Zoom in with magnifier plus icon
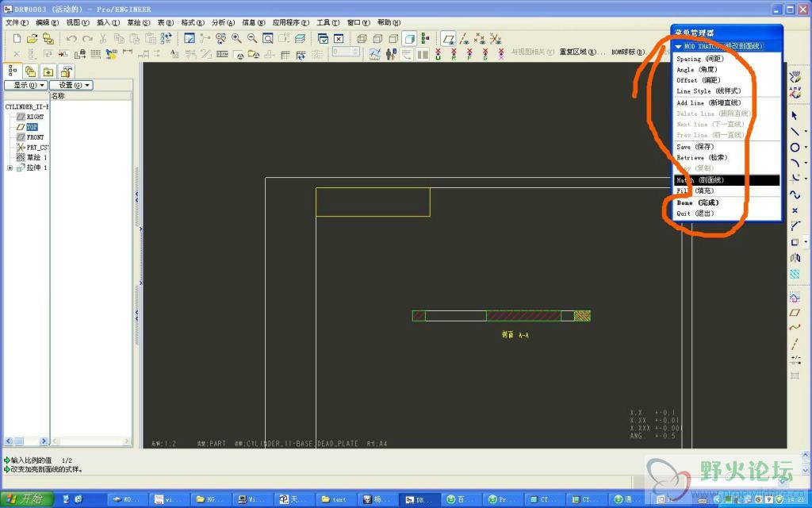Image resolution: width=812 pixels, height=508 pixels. pos(236,38)
